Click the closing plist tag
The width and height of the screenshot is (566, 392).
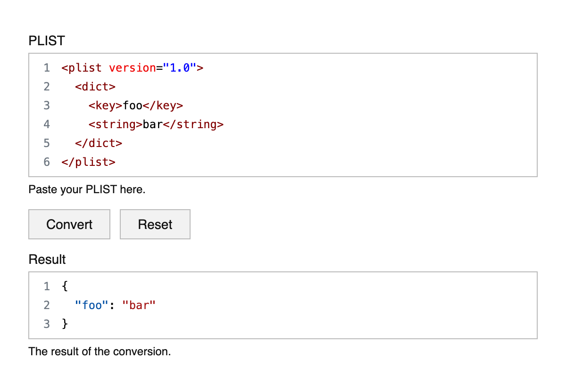(88, 162)
